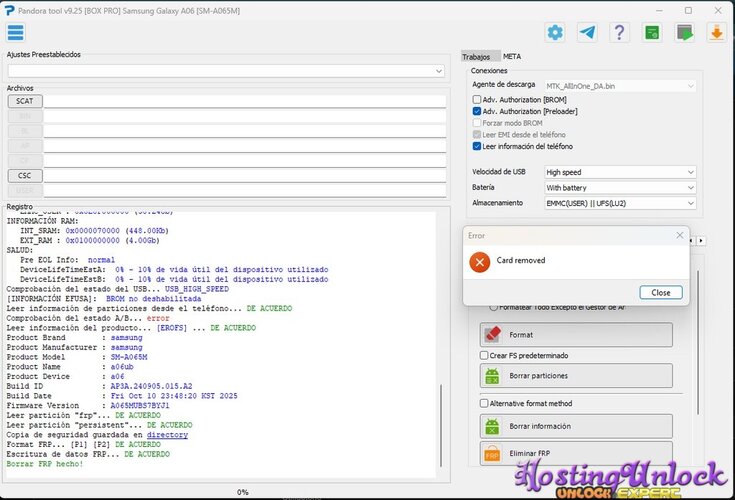Toggle Forzar modo BROM checkbox

pyautogui.click(x=477, y=123)
